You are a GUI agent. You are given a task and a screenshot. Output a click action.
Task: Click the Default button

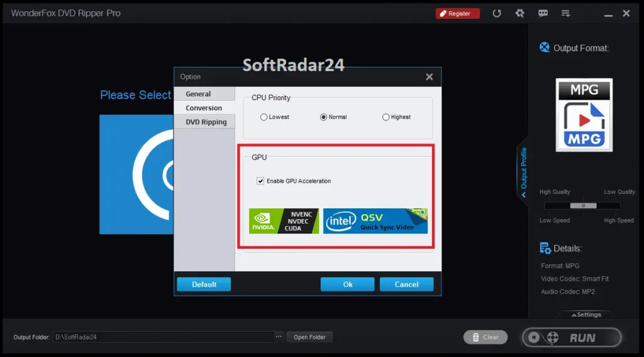click(204, 284)
